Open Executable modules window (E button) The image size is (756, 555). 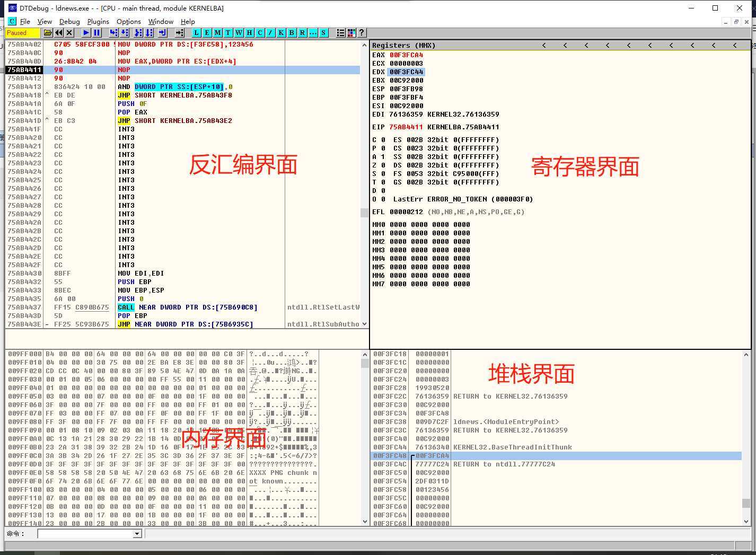click(207, 33)
